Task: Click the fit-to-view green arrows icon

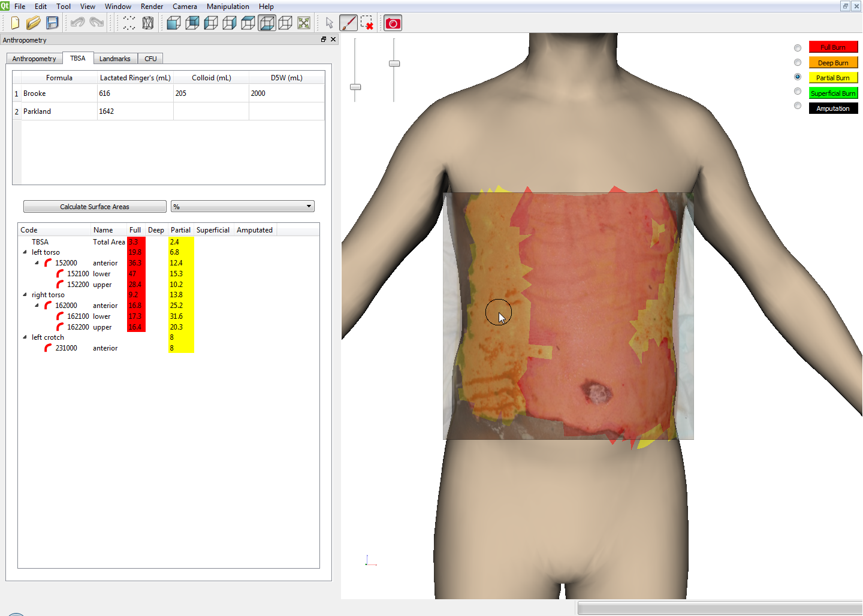Action: (304, 23)
